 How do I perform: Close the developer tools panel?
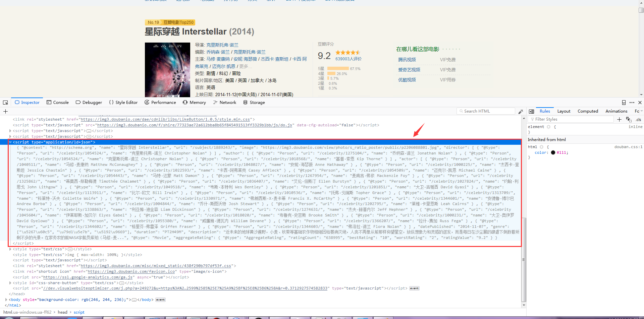click(x=640, y=103)
